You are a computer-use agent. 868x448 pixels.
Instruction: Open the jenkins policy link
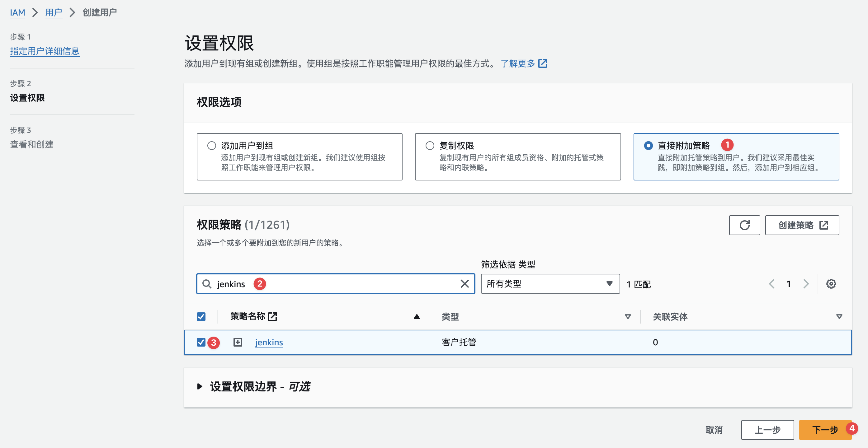point(269,342)
